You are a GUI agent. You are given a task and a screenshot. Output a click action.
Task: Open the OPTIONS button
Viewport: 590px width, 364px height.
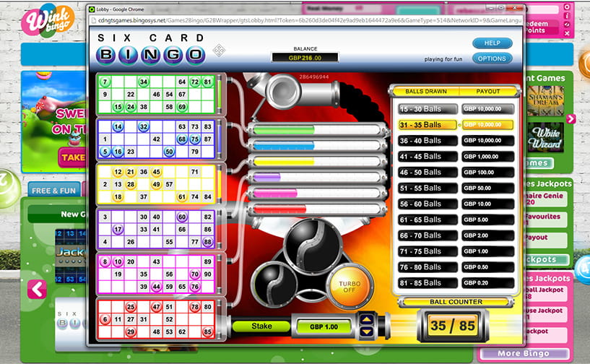(493, 58)
